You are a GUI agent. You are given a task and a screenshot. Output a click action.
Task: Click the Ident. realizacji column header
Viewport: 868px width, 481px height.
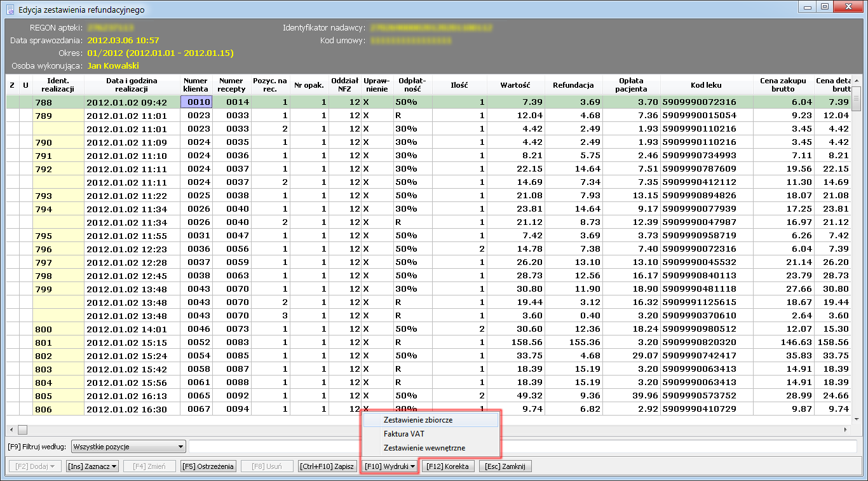58,85
